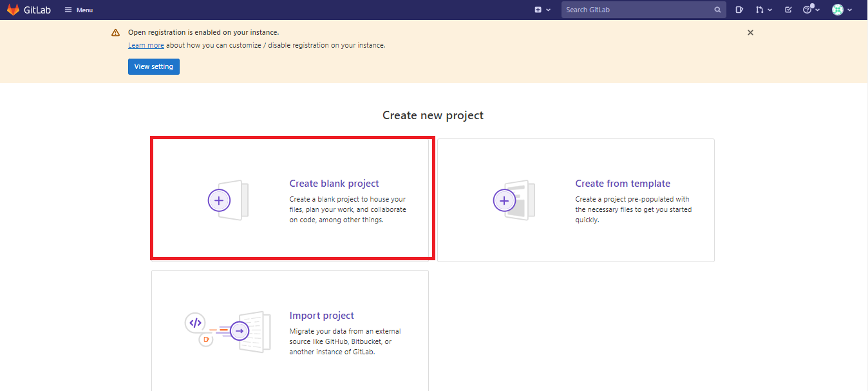868x391 pixels.
Task: Click the search magnifier icon
Action: click(717, 10)
